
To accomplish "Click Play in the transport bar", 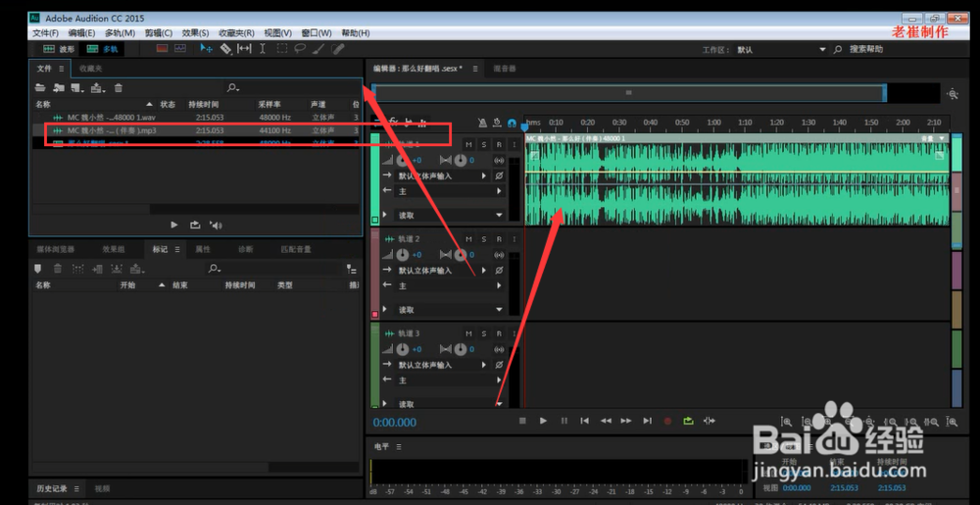I will coord(543,421).
